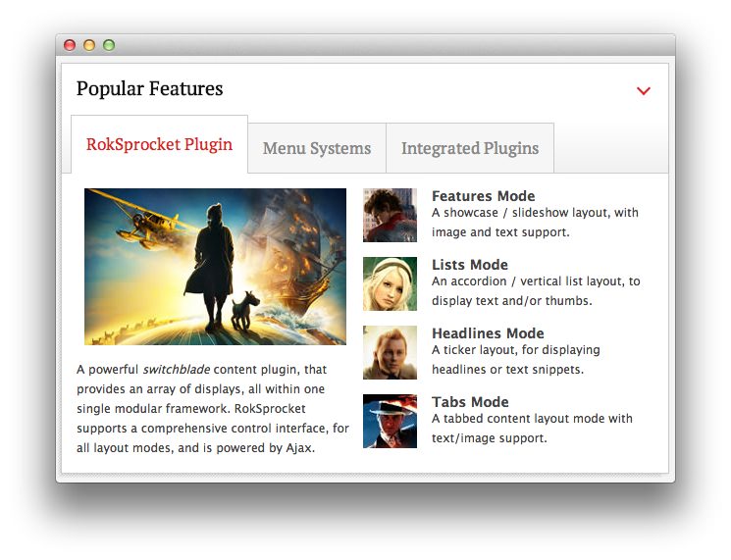
Task: Collapse Popular Features with red chevron
Action: (x=644, y=91)
